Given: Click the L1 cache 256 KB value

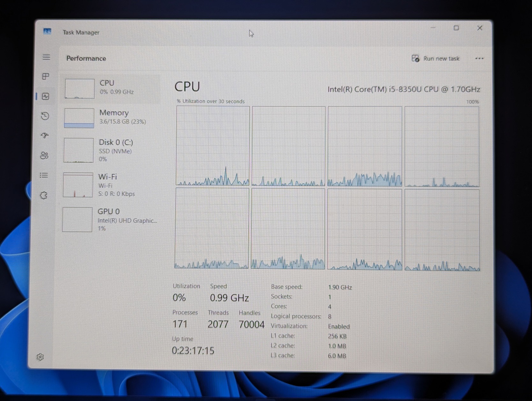Looking at the screenshot, I should click(x=337, y=336).
